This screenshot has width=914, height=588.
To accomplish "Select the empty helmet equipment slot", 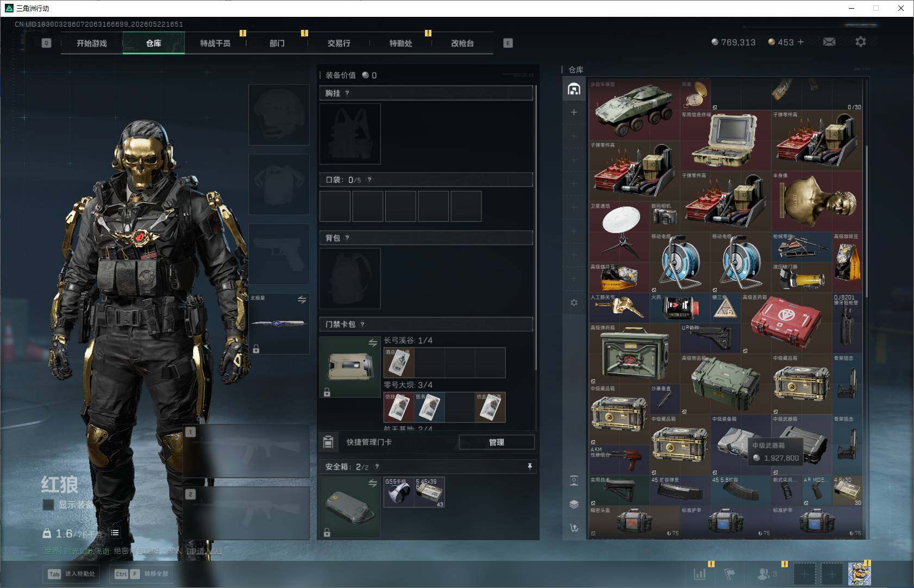I will point(279,115).
